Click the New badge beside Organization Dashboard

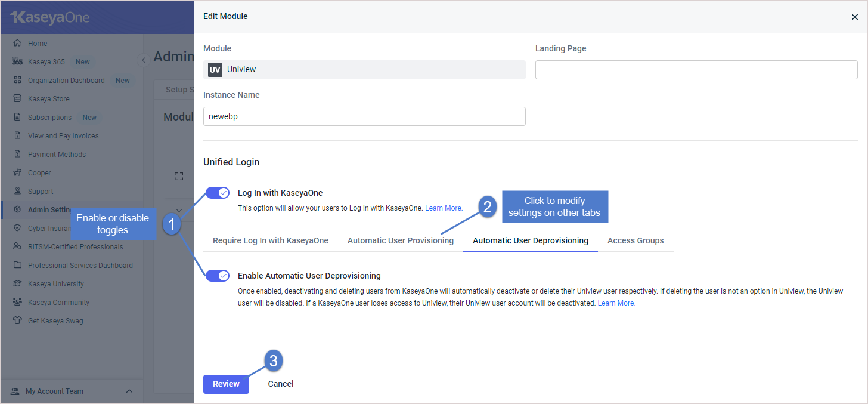pos(123,80)
